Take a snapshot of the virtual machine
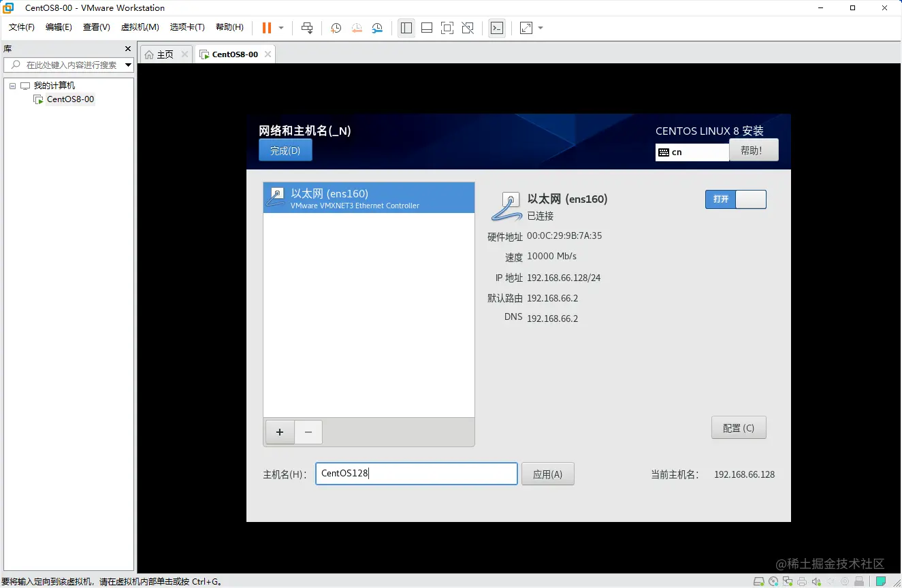Screen dimensions: 902x588 [x=335, y=28]
